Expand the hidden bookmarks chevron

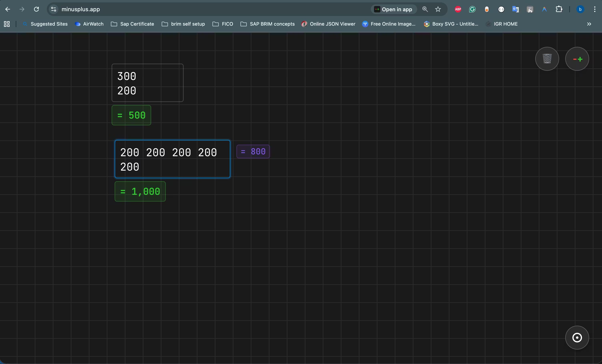coord(589,24)
